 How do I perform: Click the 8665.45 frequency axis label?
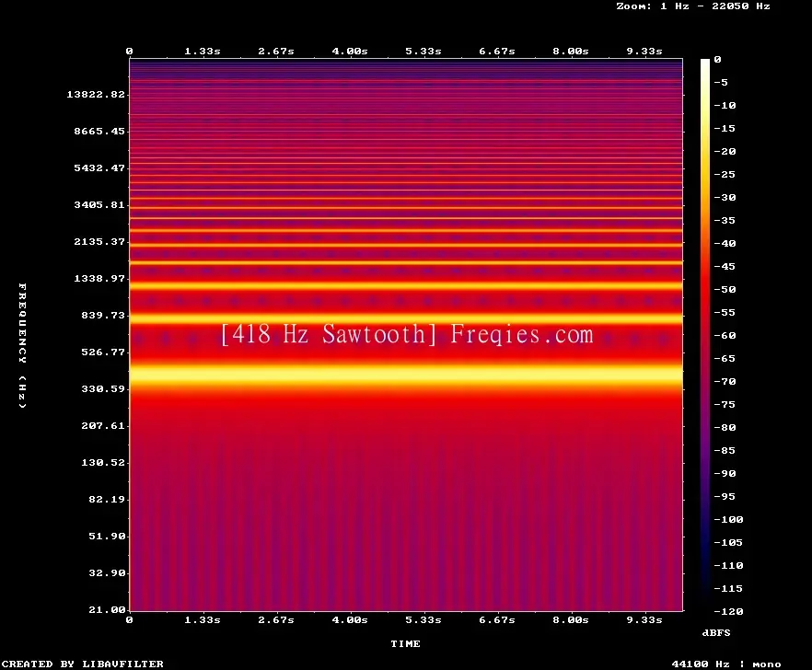tap(99, 131)
